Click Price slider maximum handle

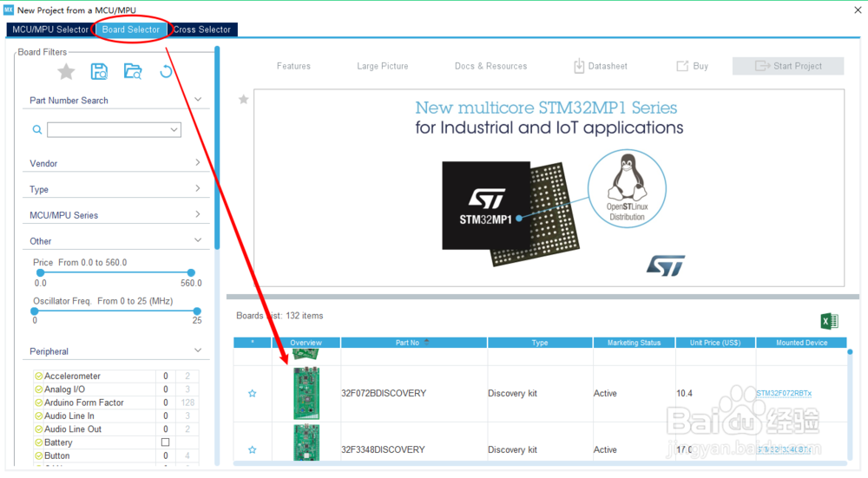[x=191, y=272]
